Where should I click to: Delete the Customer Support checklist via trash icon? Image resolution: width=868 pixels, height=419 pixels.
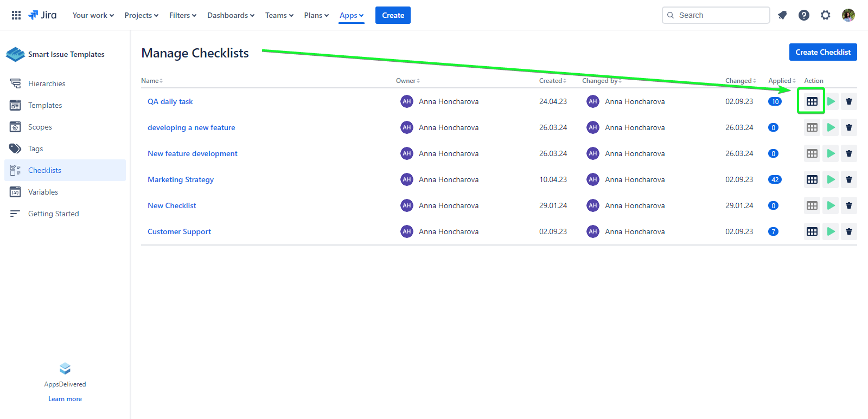coord(849,231)
